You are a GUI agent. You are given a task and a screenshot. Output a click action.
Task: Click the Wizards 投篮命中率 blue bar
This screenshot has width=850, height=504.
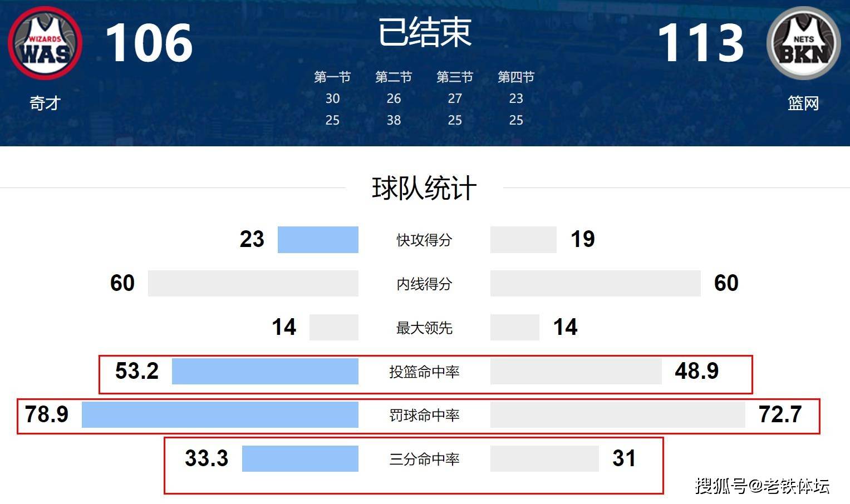click(265, 371)
